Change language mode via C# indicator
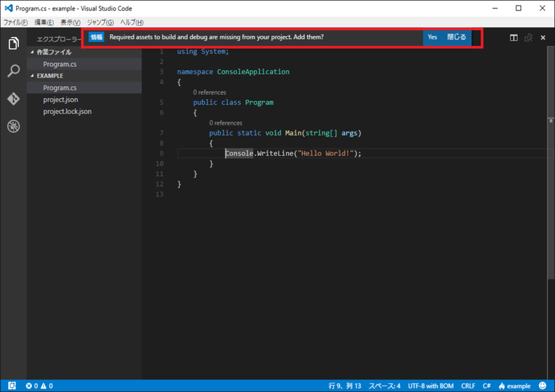Image resolution: width=555 pixels, height=392 pixels. [487, 386]
